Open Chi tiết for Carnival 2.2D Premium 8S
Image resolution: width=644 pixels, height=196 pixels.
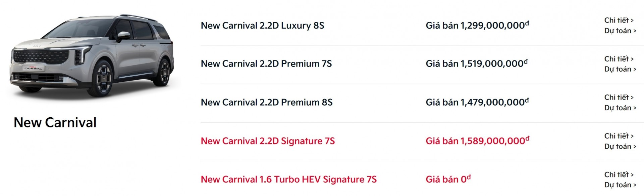pyautogui.click(x=619, y=97)
